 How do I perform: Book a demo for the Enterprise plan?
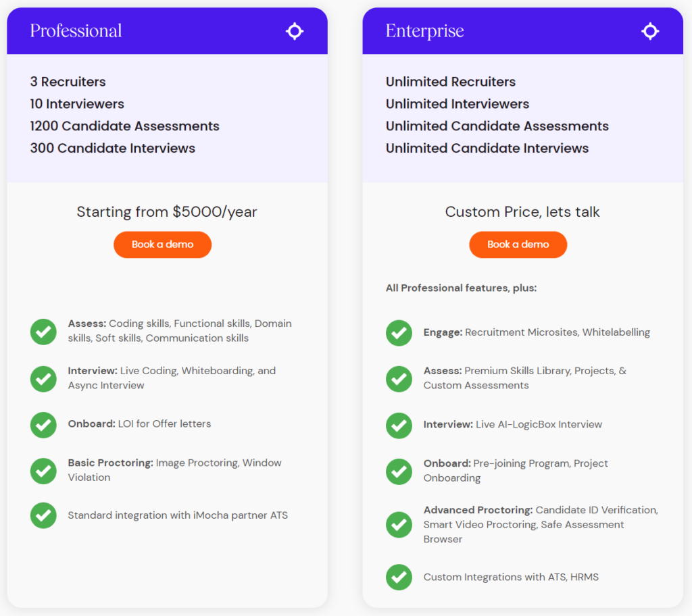[x=518, y=245]
